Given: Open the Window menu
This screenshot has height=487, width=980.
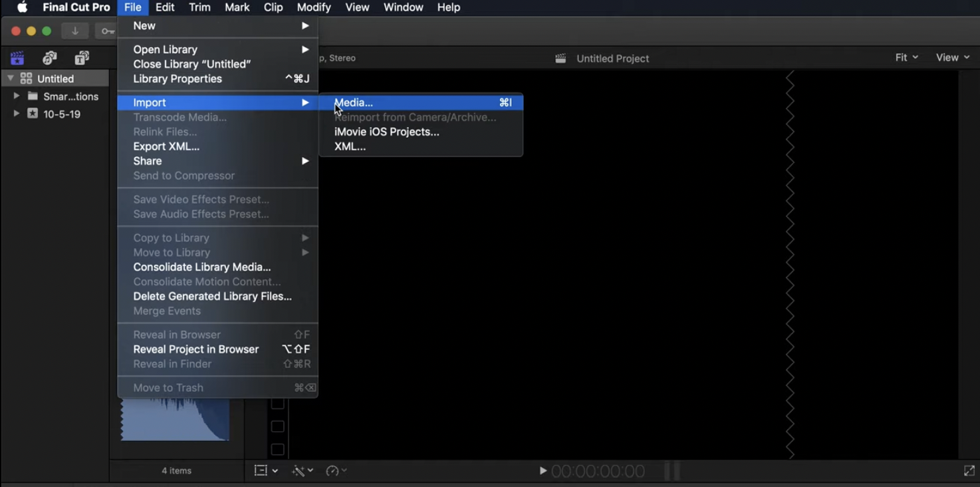Looking at the screenshot, I should click(404, 7).
